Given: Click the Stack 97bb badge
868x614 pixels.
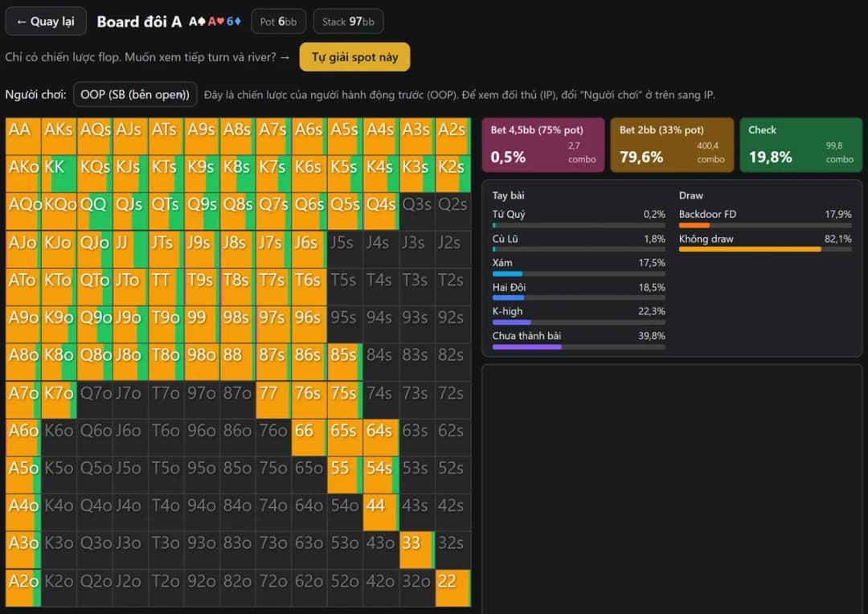Looking at the screenshot, I should (x=348, y=22).
